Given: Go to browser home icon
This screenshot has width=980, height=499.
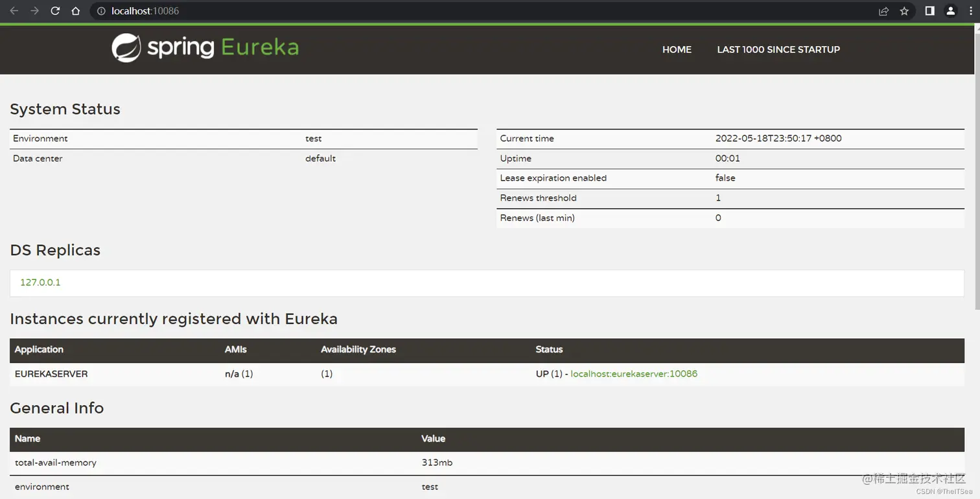Looking at the screenshot, I should [76, 11].
